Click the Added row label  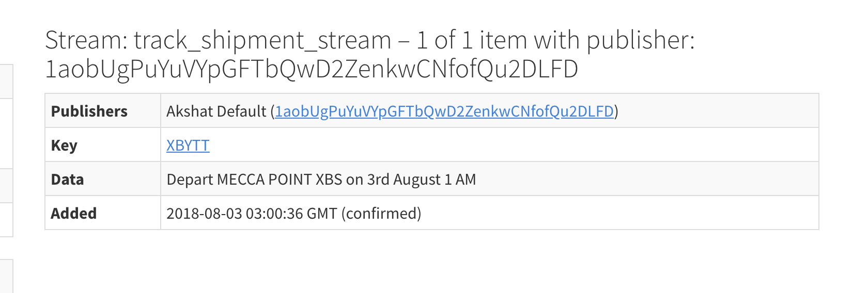[74, 214]
